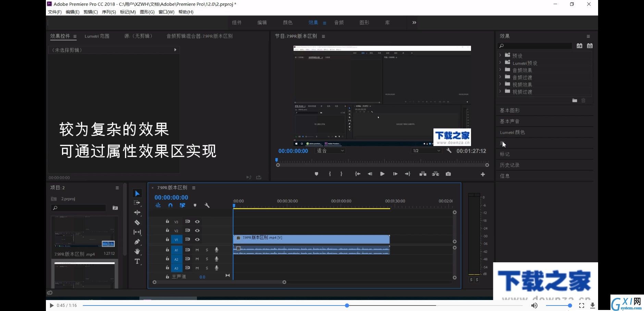Open timeline display settings wrench
This screenshot has height=311, width=644.
207,205
